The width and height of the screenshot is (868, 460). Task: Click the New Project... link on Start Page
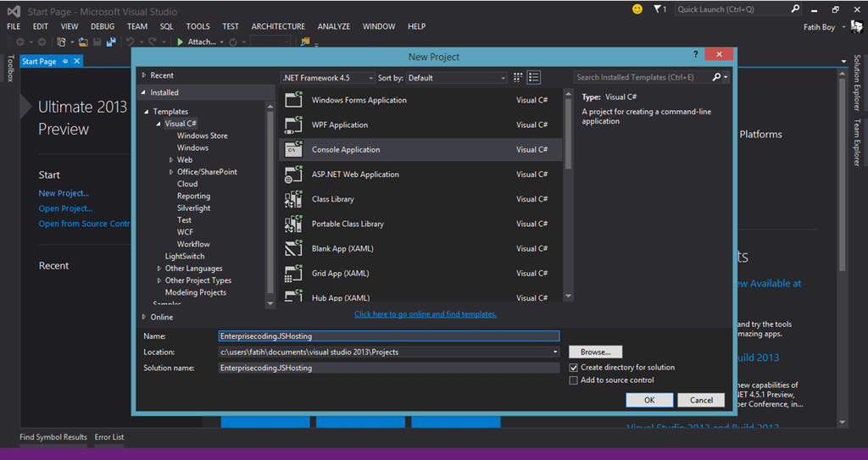(x=64, y=193)
